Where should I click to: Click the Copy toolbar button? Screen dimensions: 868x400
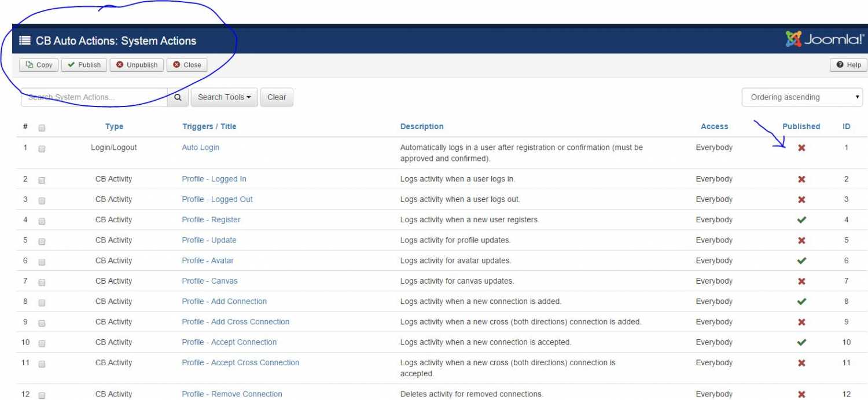[39, 65]
